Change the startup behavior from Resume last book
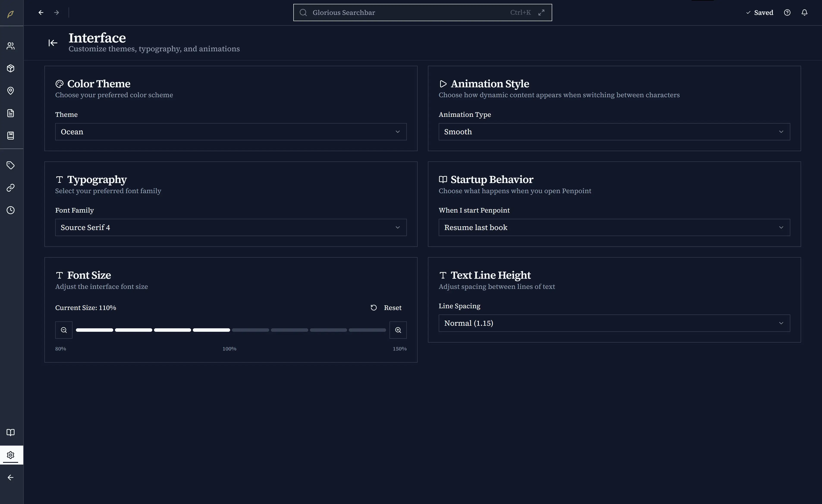 point(614,227)
